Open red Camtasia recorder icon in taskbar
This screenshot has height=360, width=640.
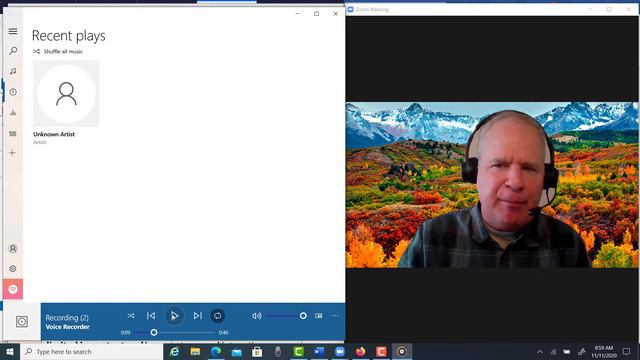[x=381, y=351]
